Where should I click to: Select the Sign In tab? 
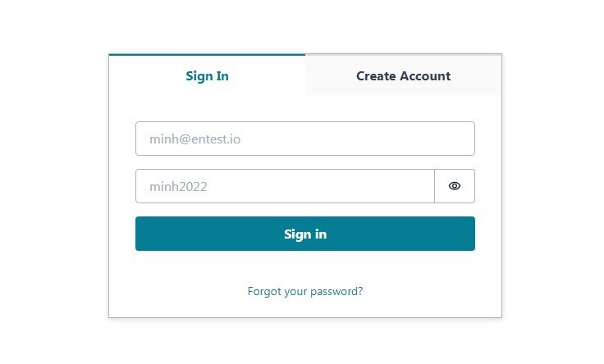pos(207,76)
